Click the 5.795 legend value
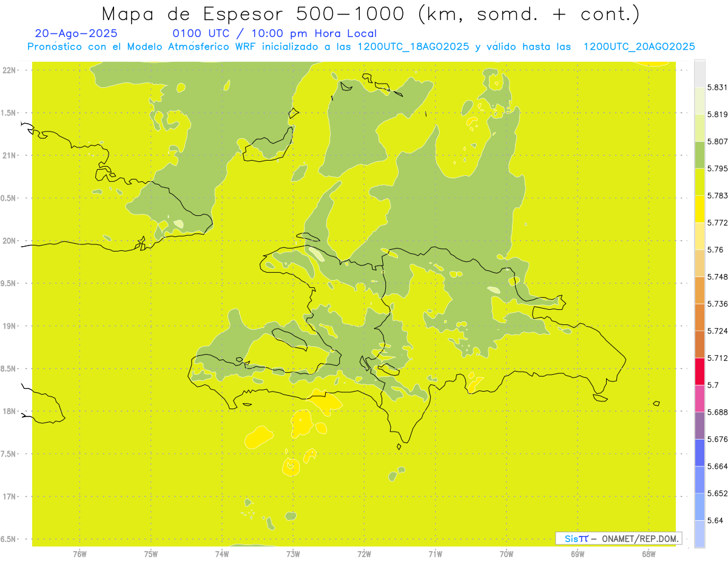The image size is (728, 562). (717, 169)
